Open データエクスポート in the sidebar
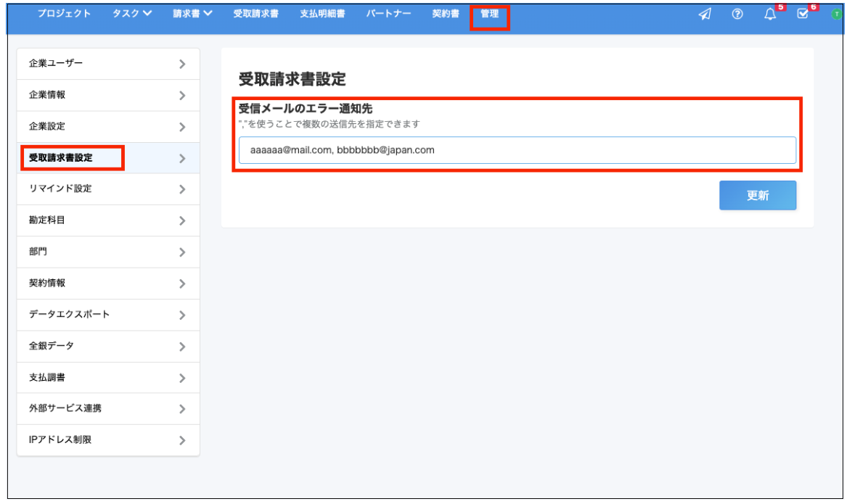The image size is (852, 504). tap(108, 315)
